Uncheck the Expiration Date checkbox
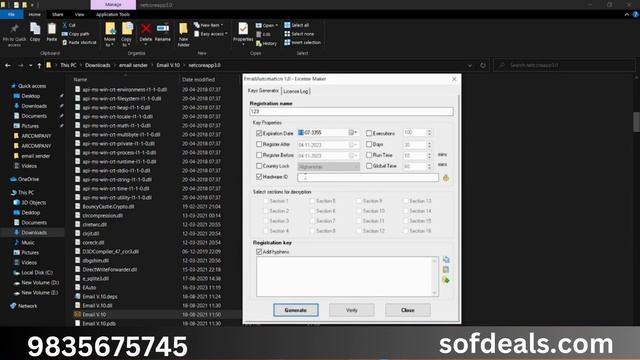The image size is (640, 360). tap(259, 133)
